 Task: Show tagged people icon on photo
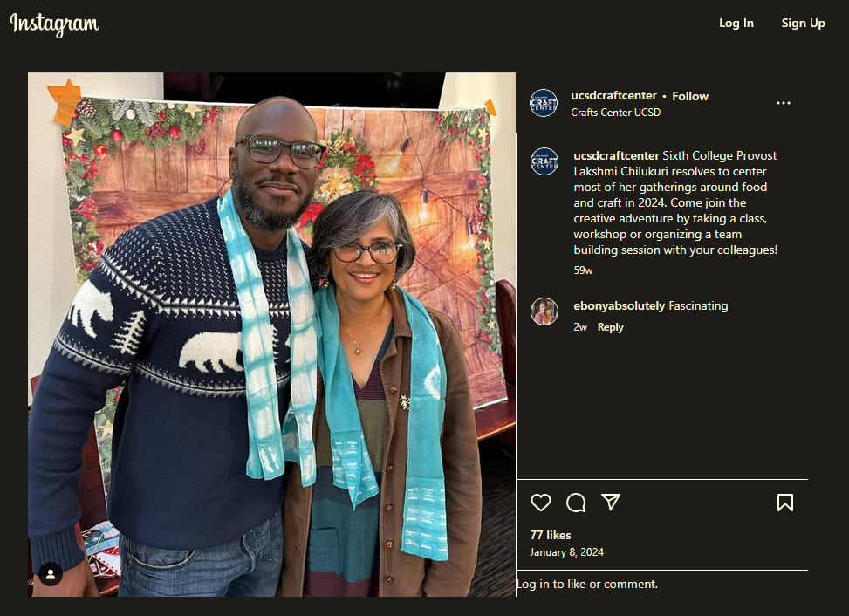(51, 574)
